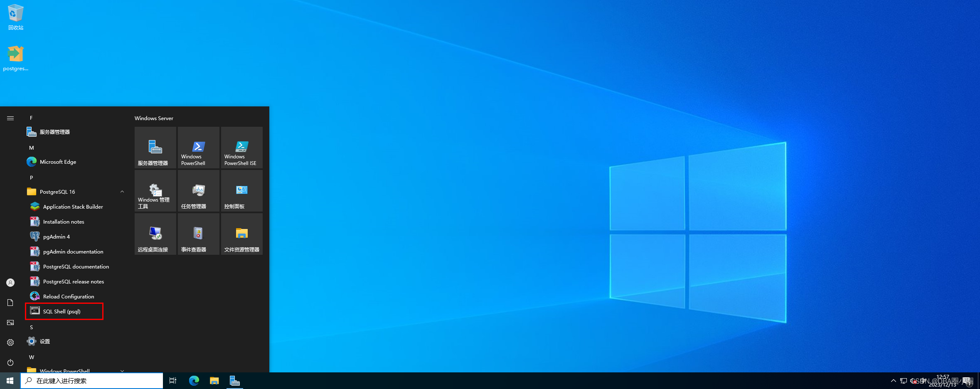Open Settings from the app list
Image resolution: width=980 pixels, height=389 pixels.
[75, 342]
